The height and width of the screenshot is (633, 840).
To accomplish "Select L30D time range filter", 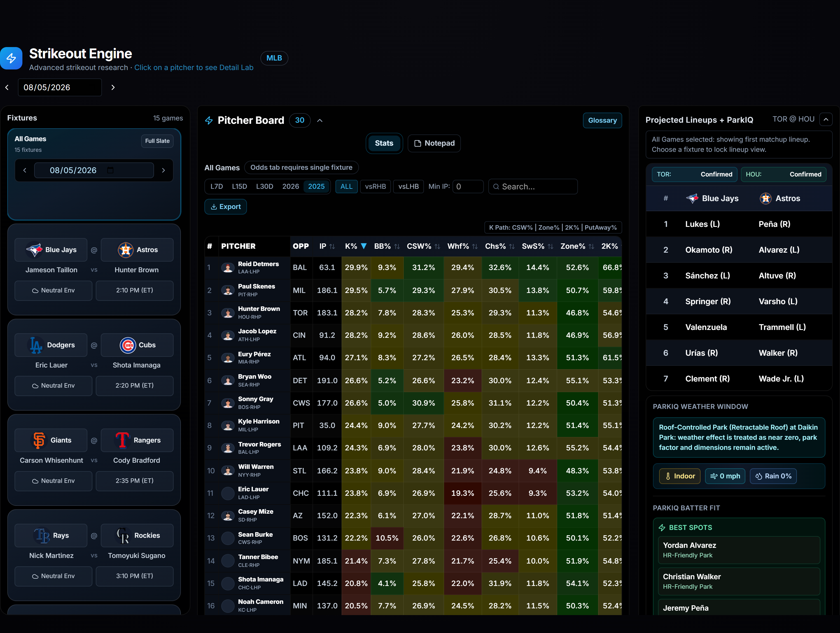I will 264,187.
